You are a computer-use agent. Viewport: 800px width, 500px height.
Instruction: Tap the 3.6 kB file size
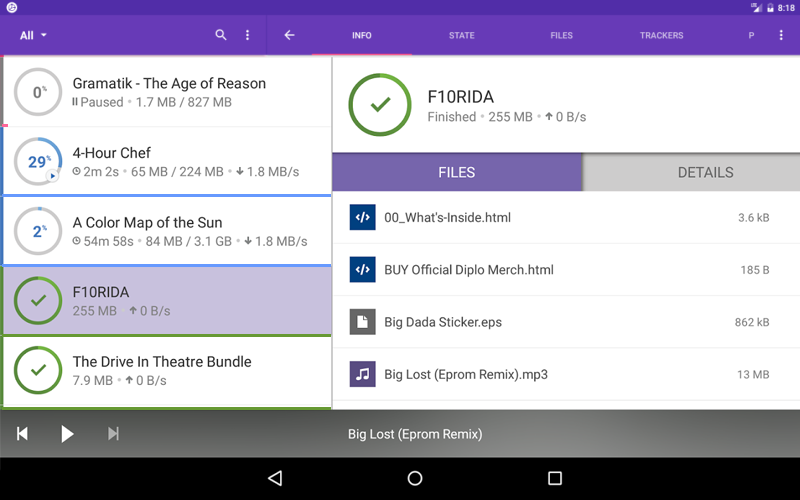[x=754, y=218]
